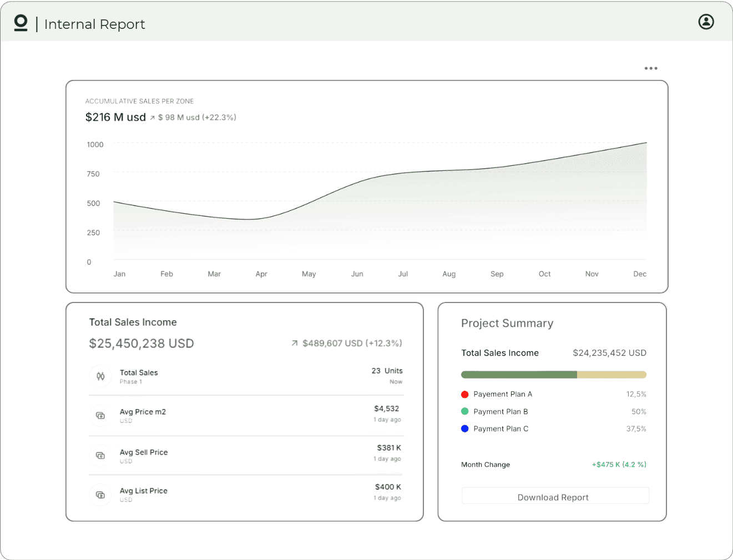Click the Month Change label

click(x=486, y=465)
